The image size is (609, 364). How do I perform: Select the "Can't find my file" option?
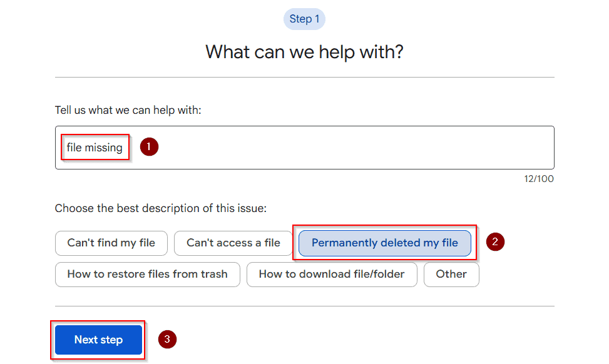[111, 243]
